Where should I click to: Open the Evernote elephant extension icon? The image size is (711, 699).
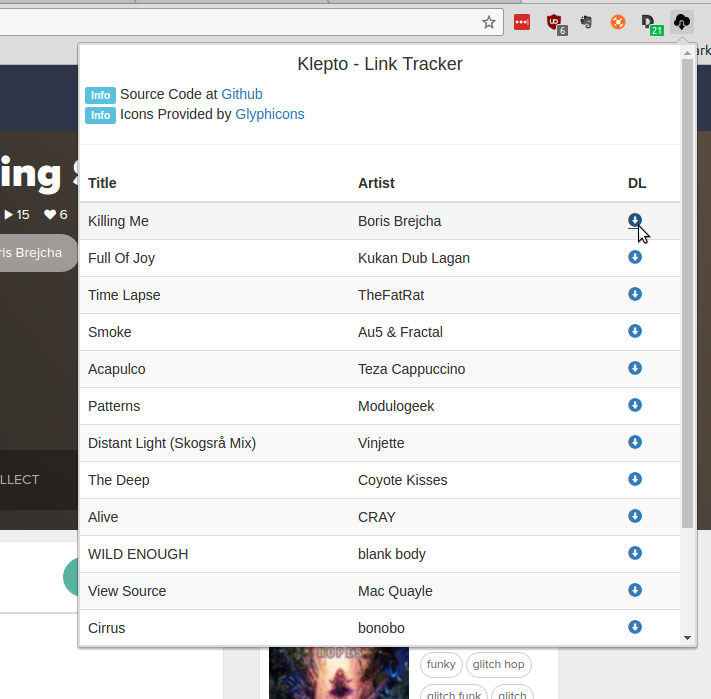click(x=586, y=22)
